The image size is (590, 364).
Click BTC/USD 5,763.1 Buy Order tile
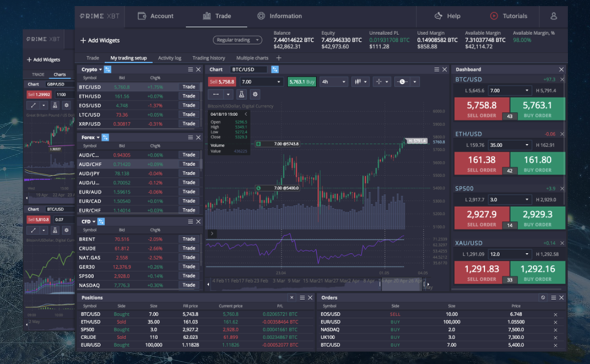click(537, 108)
